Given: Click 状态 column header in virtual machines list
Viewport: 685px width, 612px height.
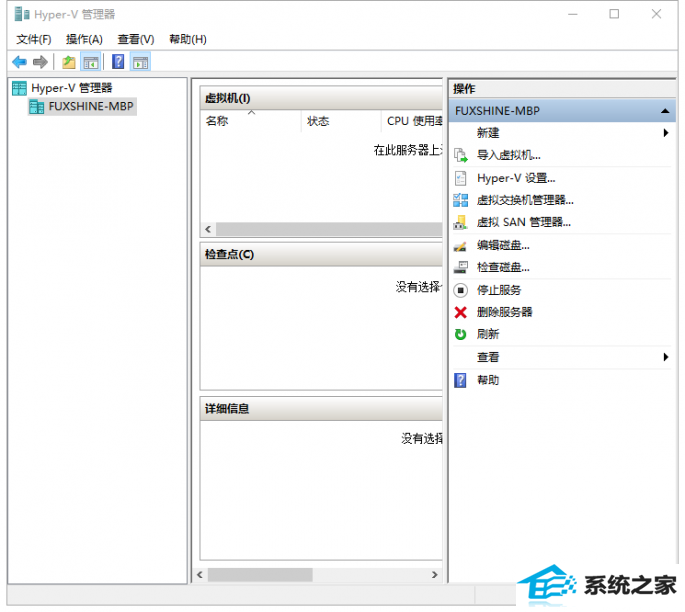Looking at the screenshot, I should pos(319,121).
